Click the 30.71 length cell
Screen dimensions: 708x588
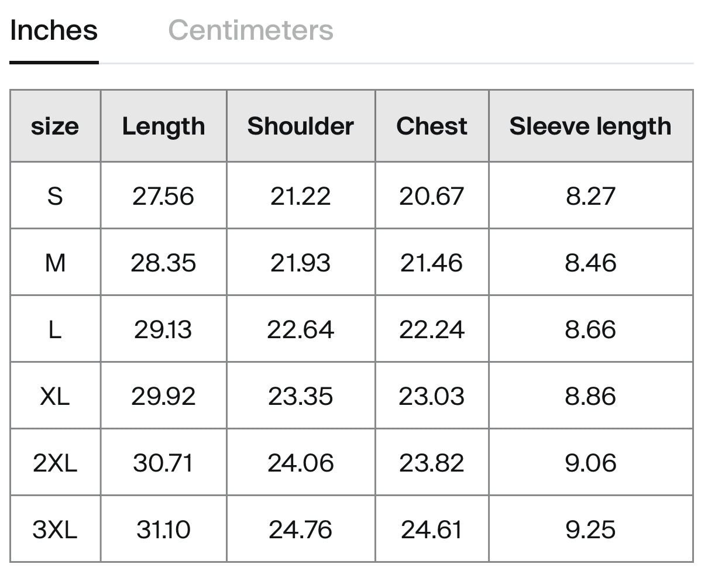click(x=163, y=463)
